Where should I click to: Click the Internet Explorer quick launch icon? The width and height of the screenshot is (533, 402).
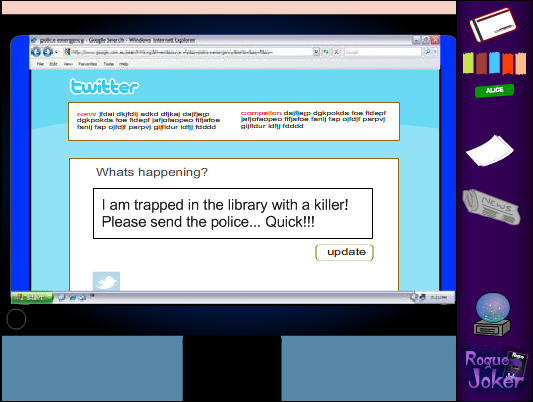(x=72, y=297)
